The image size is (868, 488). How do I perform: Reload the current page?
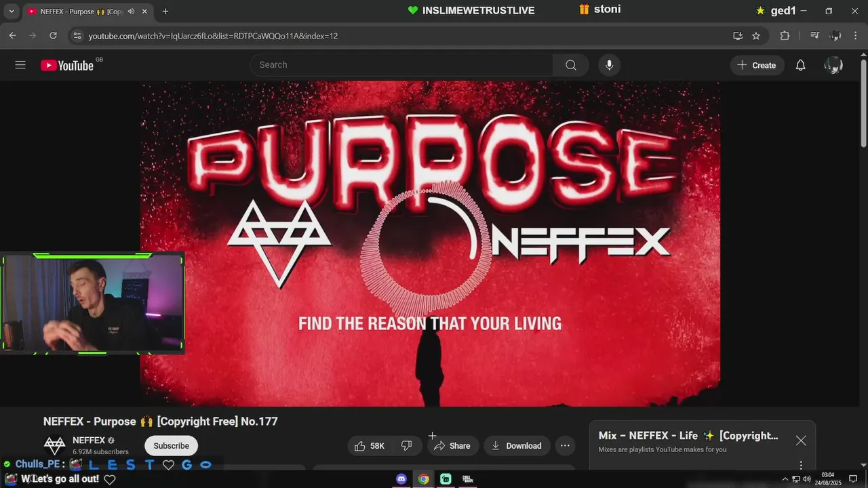53,36
